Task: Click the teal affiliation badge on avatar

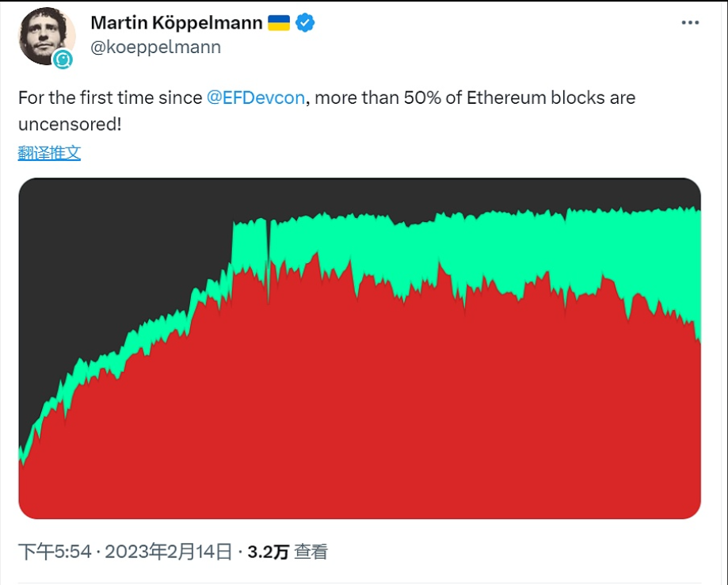Action: click(63, 58)
